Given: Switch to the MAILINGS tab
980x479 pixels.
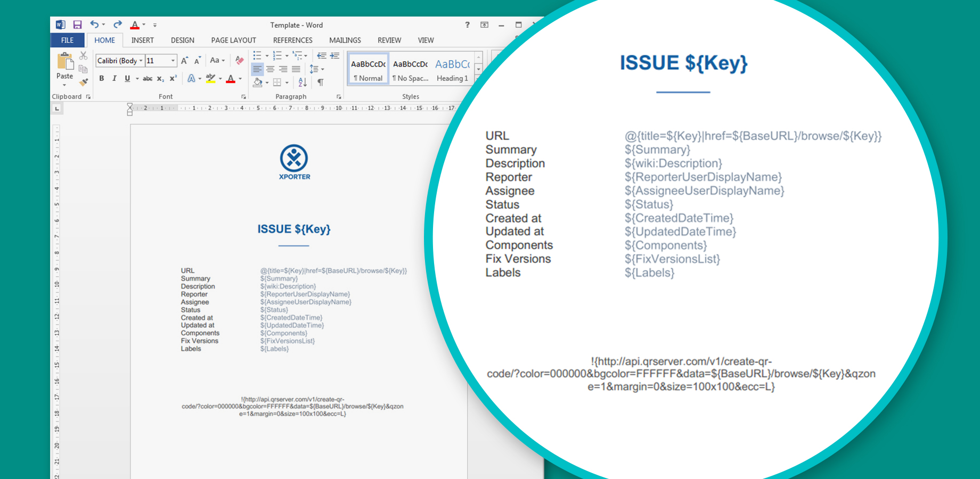Looking at the screenshot, I should (x=345, y=40).
